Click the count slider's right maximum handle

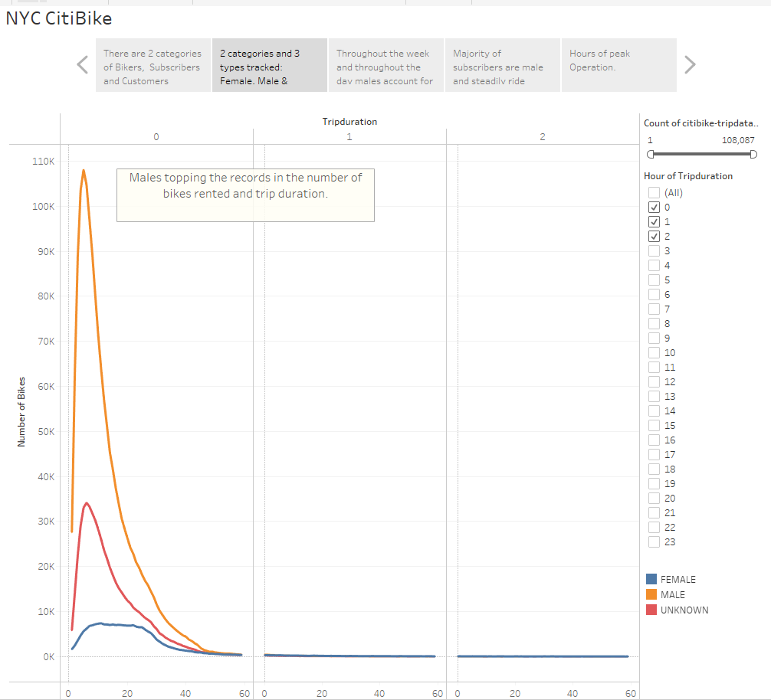pos(753,154)
